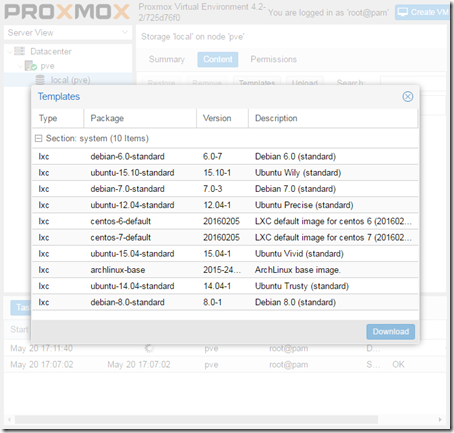Click the local storage disk icon
Screen dimensions: 454x433
40,80
